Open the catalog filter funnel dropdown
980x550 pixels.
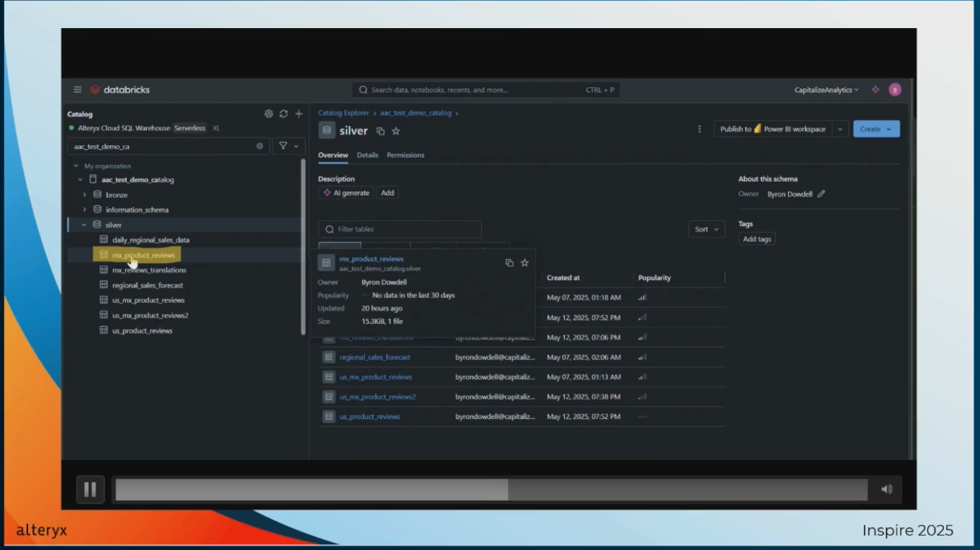pos(289,146)
